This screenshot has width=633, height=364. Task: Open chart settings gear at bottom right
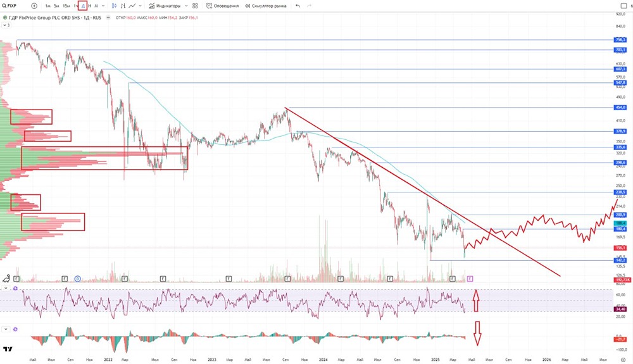tap(623, 360)
